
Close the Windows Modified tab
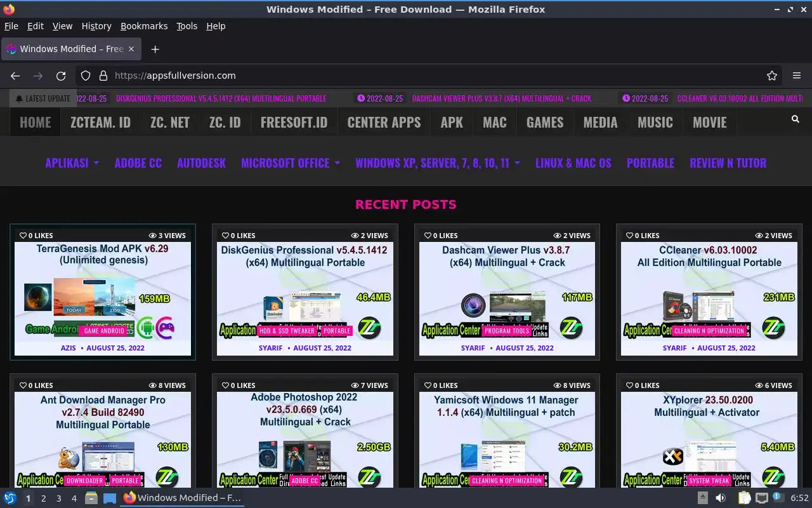(x=131, y=49)
